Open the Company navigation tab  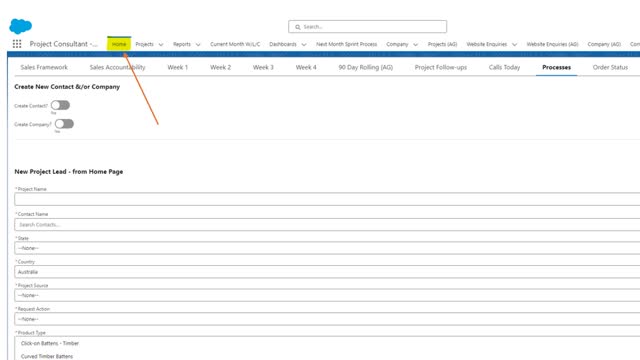397,44
